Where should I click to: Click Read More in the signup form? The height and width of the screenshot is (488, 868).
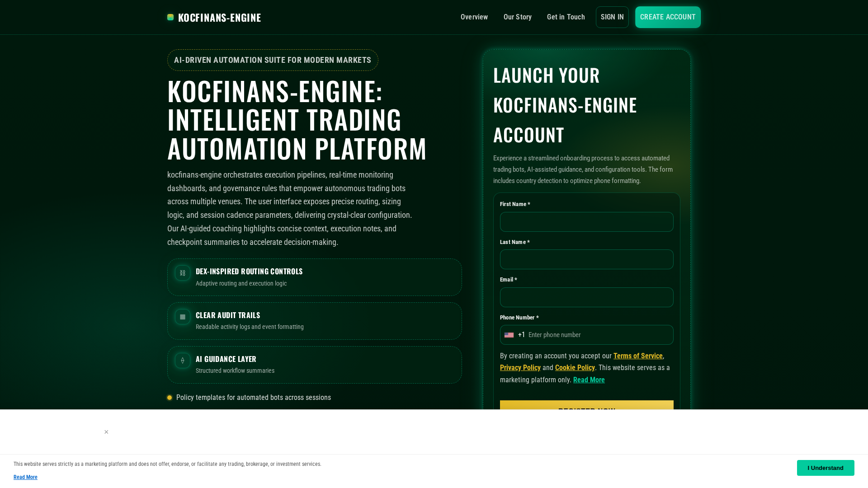point(589,380)
